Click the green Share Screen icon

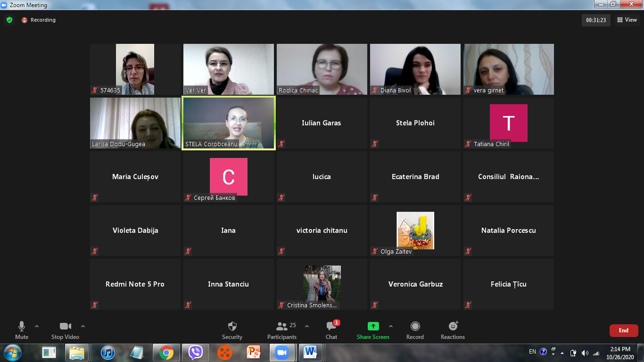373,326
